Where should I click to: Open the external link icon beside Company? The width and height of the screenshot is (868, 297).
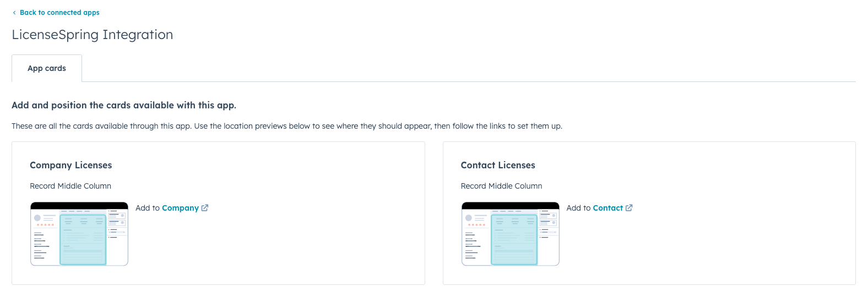pos(205,208)
